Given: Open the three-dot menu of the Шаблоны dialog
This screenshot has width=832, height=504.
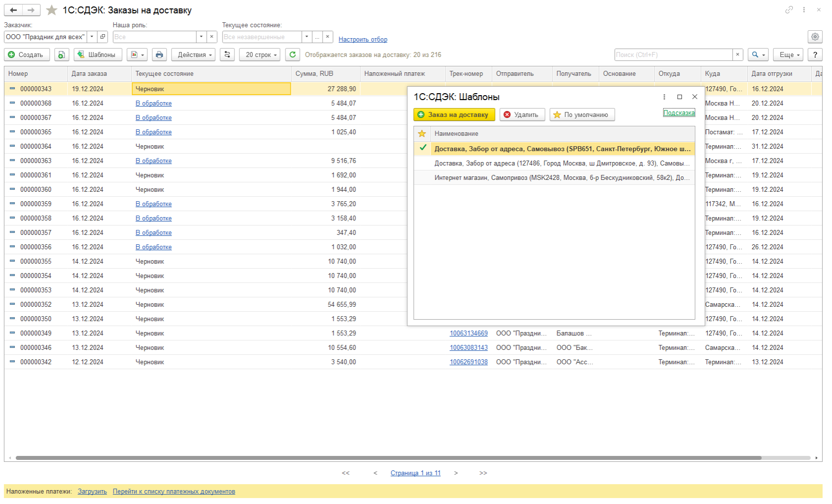Looking at the screenshot, I should [x=665, y=97].
